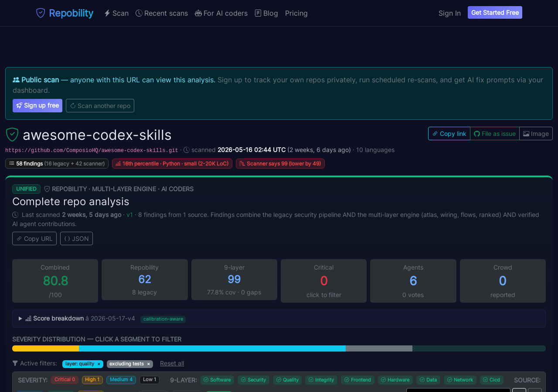Click the calibration-aware badge
This screenshot has height=392, width=558.
[x=163, y=319]
